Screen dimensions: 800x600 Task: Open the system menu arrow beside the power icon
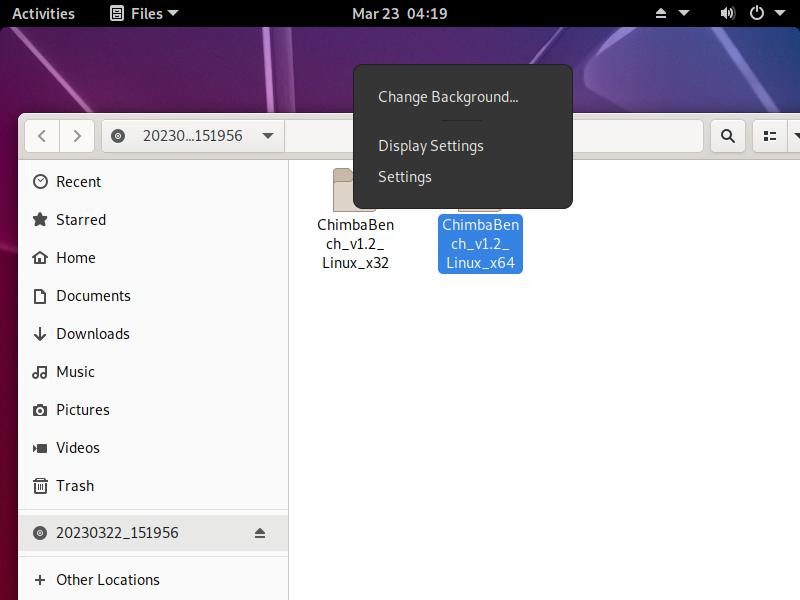coord(780,13)
